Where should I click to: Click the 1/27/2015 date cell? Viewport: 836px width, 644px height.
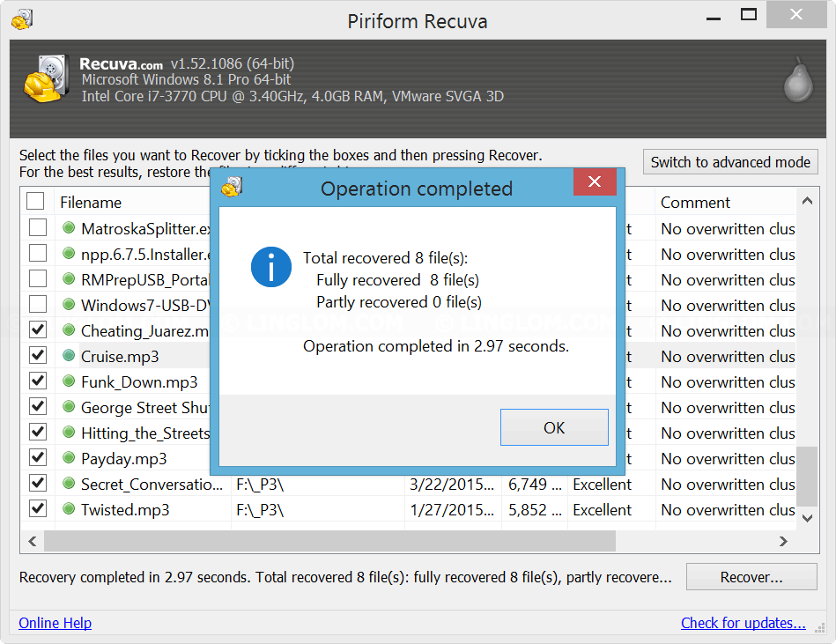coord(452,510)
